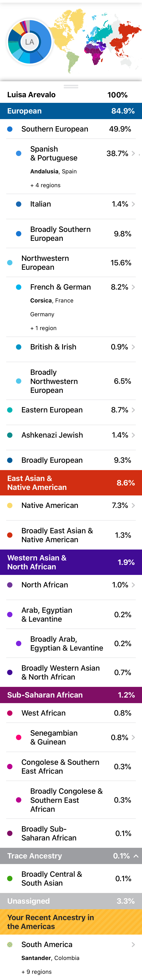The image size is (142, 980).
Task: Open Native American chevron arrow
Action: (x=133, y=506)
